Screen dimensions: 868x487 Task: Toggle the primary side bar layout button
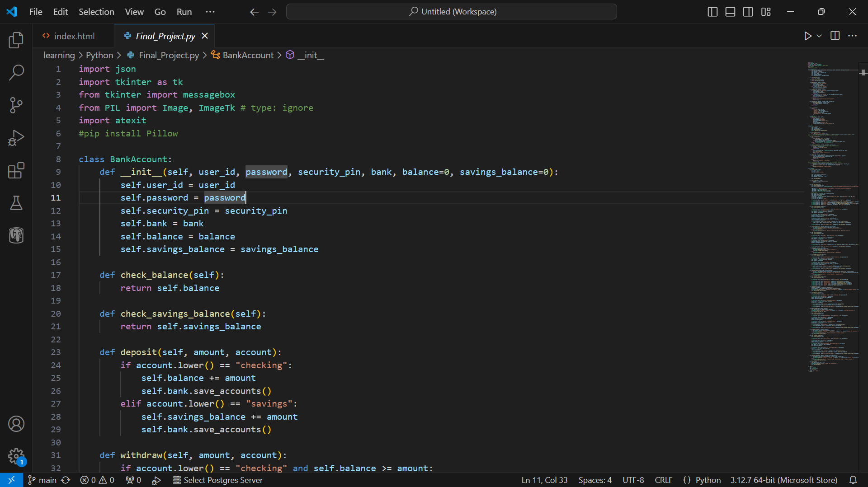point(712,12)
